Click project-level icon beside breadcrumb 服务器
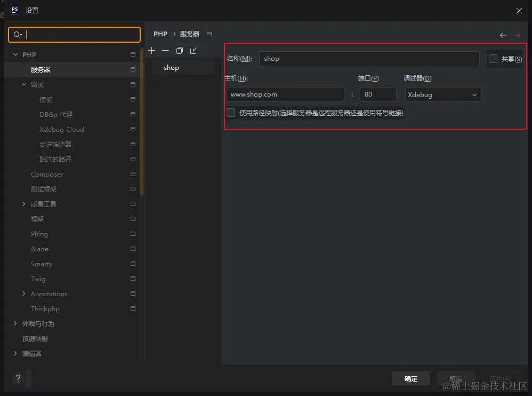532x396 pixels. click(209, 34)
